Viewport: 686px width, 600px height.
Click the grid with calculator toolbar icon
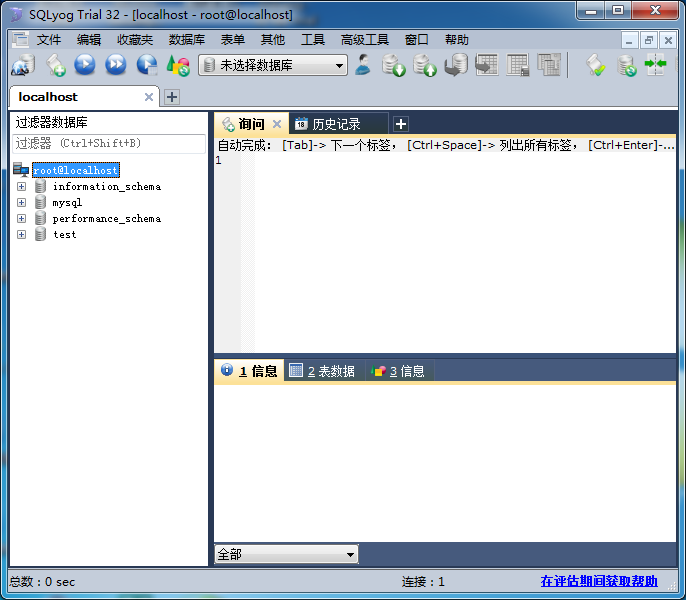pos(518,65)
